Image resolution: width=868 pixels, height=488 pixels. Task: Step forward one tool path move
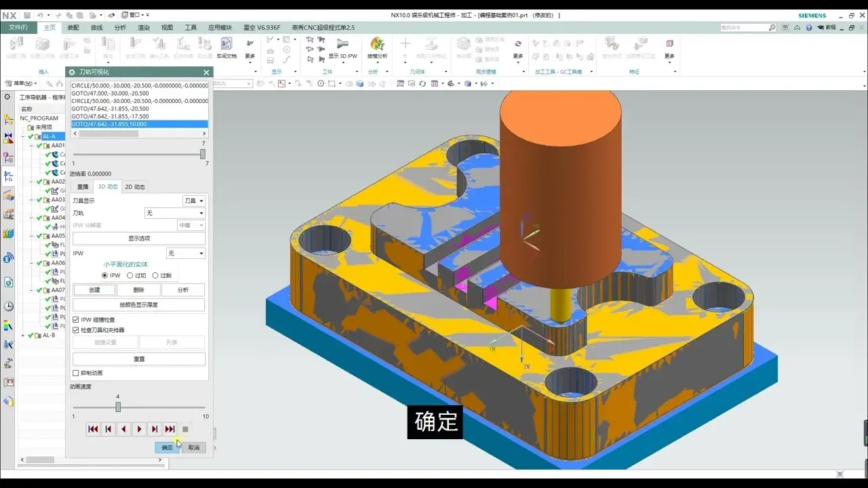(155, 429)
